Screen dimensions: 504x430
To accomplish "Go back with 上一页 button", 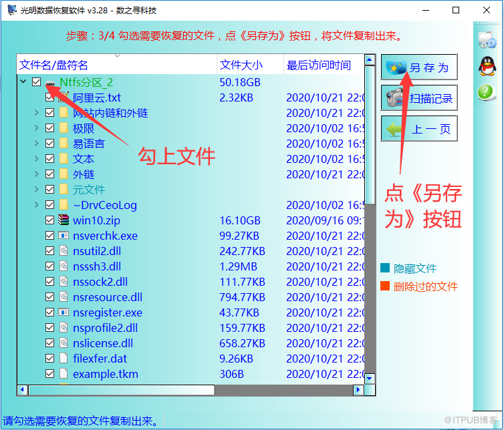I will (419, 128).
